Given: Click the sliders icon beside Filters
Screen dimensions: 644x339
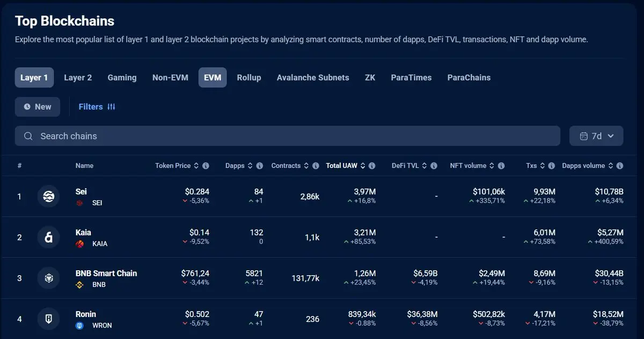Looking at the screenshot, I should (112, 107).
